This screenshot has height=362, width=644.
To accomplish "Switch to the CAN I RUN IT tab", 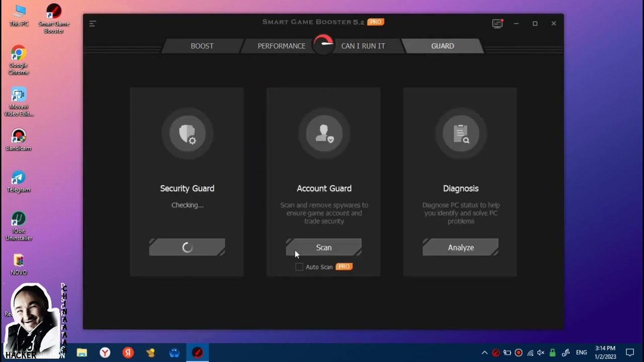I will [363, 46].
